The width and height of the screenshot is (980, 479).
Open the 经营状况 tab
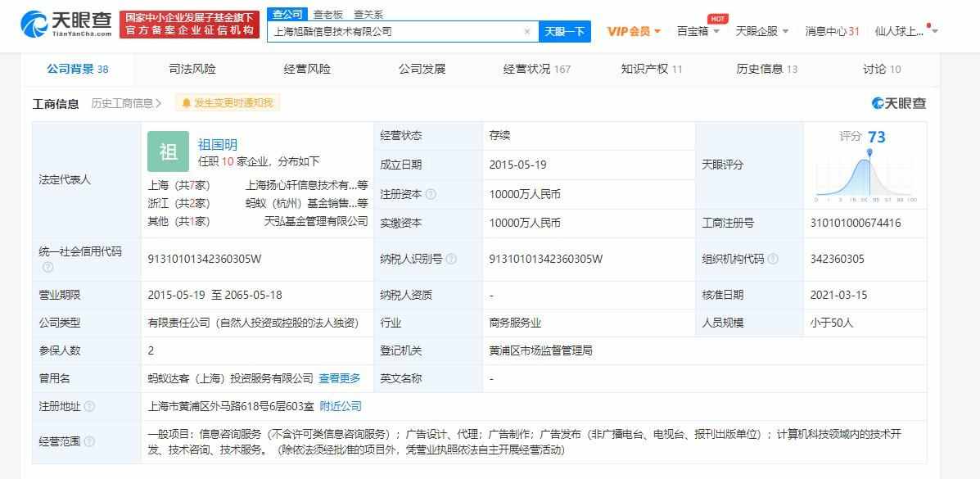click(x=537, y=69)
